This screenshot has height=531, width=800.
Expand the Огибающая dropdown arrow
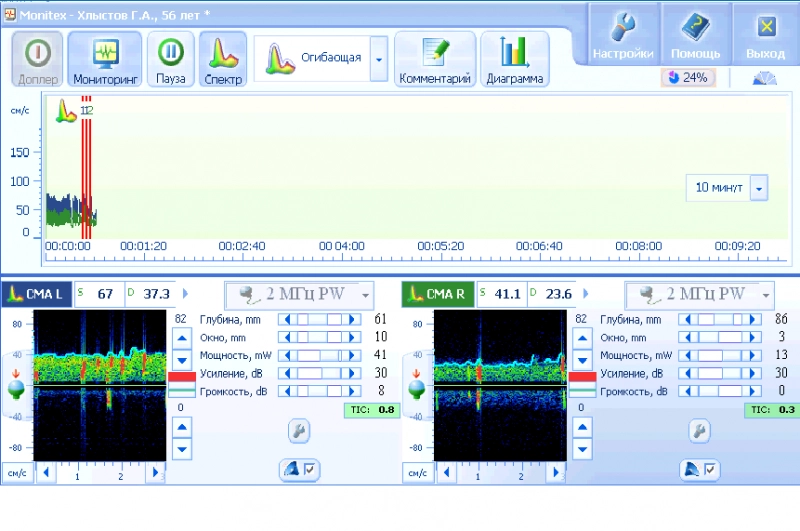coord(379,59)
